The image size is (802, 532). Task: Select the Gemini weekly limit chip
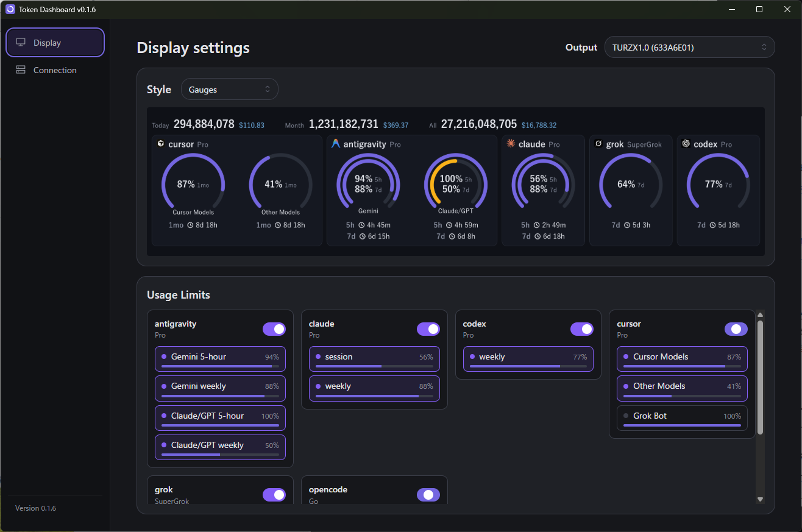220,388
